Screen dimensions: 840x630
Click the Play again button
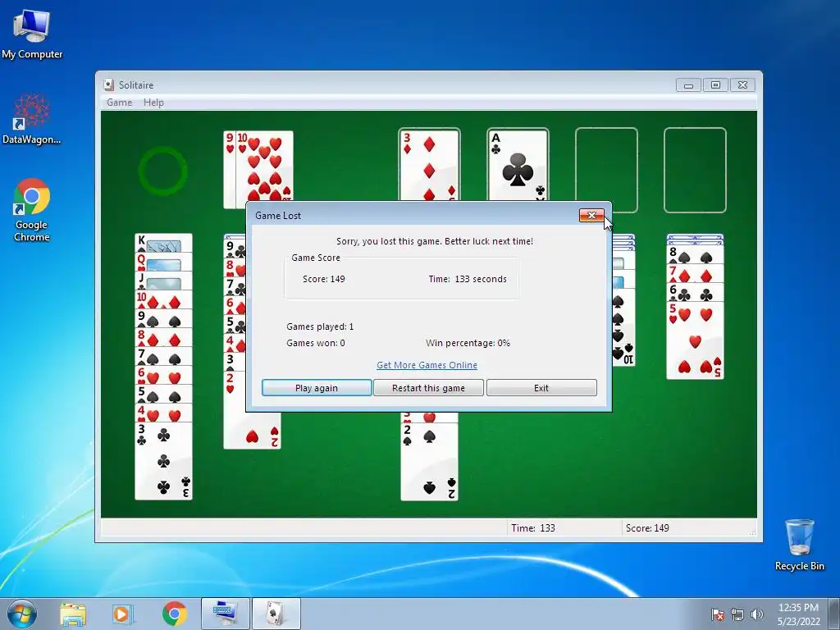click(316, 388)
